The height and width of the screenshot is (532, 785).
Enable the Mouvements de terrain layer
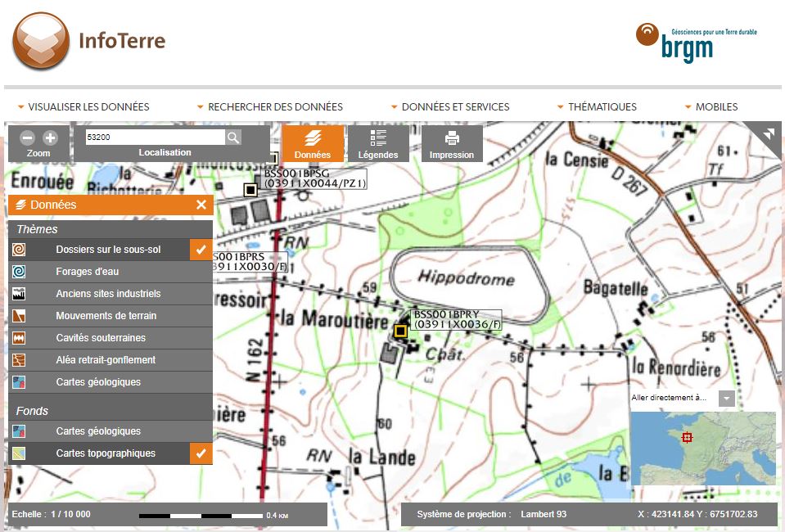click(x=111, y=316)
